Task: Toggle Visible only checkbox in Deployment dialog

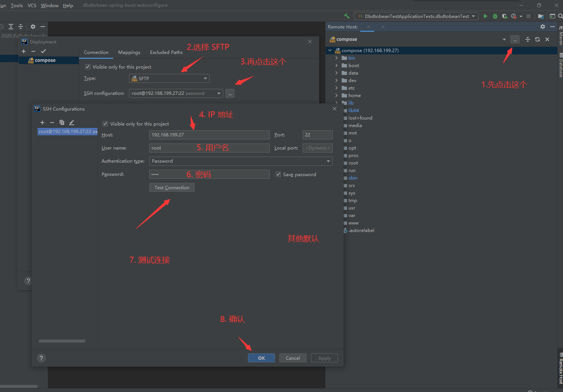Action: pyautogui.click(x=88, y=67)
